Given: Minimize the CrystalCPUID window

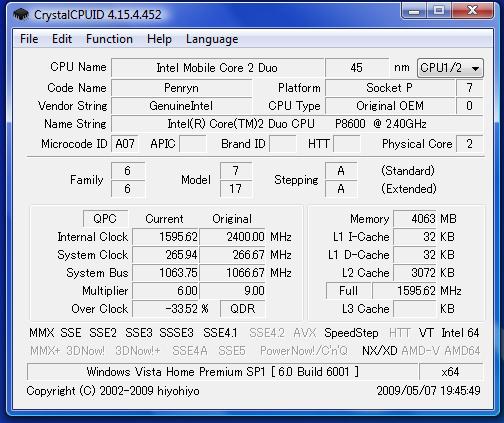Looking at the screenshot, I should 414,11.
